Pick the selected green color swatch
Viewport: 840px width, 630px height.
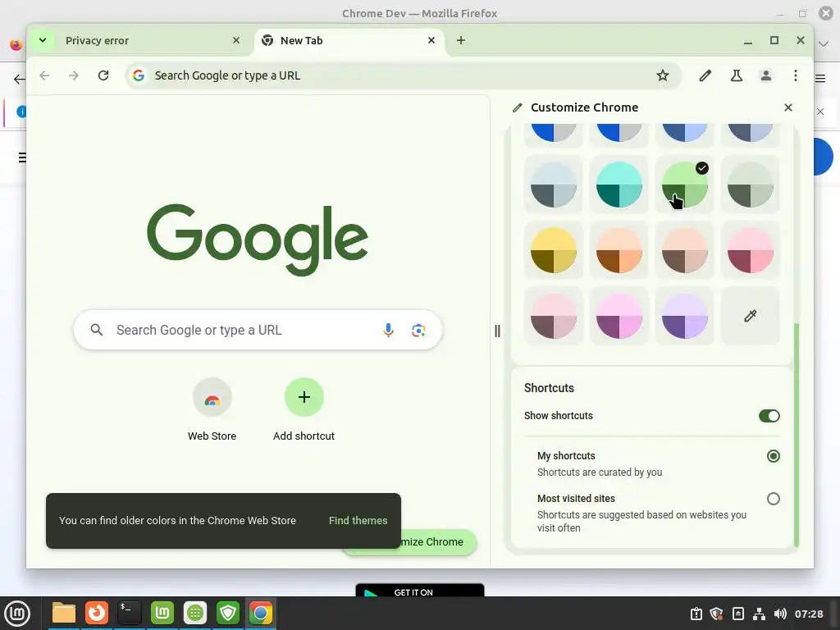[685, 185]
